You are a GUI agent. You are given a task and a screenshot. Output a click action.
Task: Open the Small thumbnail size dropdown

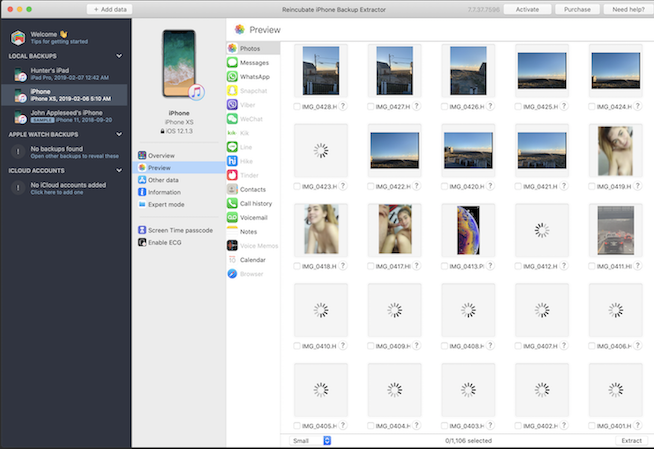[311, 441]
